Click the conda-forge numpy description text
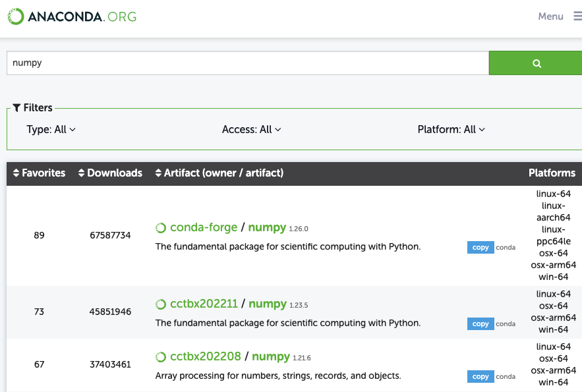Image resolution: width=582 pixels, height=392 pixels. coord(288,246)
